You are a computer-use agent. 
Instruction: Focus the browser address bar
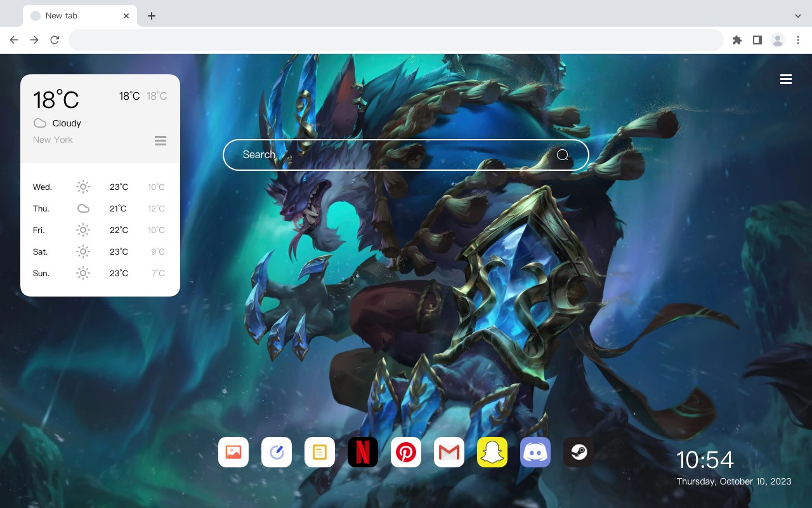point(396,40)
